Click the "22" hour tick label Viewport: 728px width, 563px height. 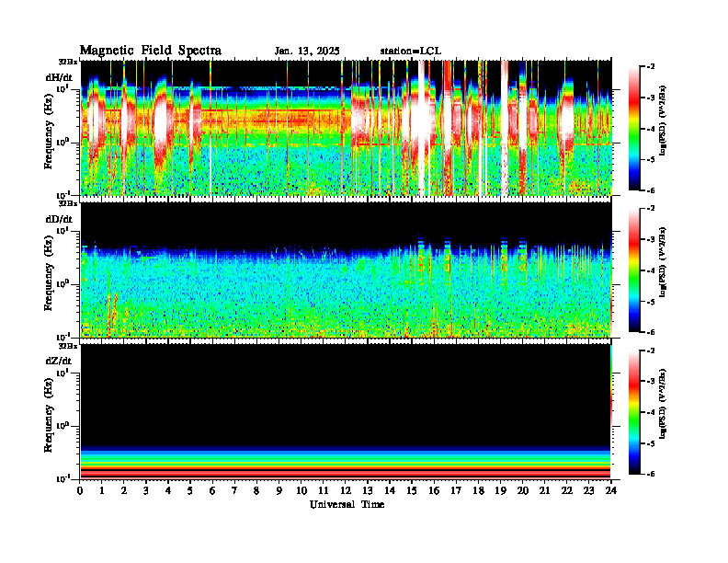point(566,491)
